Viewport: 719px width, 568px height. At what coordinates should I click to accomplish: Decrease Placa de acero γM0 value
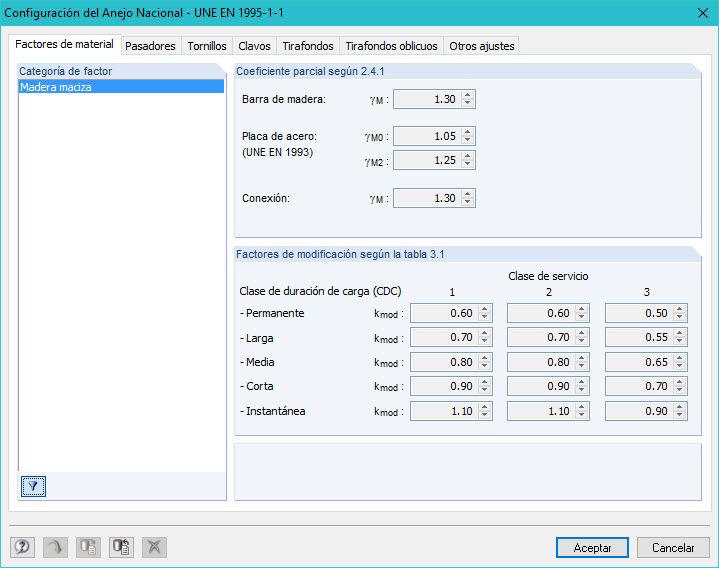pyautogui.click(x=467, y=140)
